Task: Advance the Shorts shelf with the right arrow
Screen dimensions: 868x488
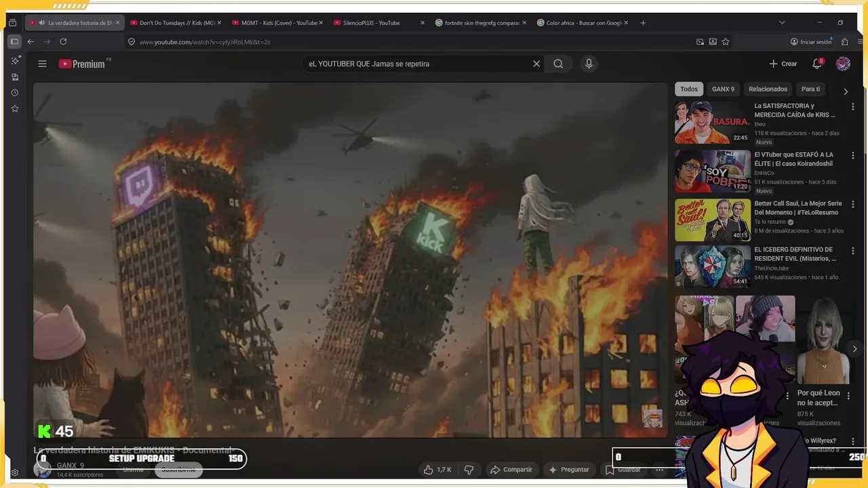Action: point(854,348)
